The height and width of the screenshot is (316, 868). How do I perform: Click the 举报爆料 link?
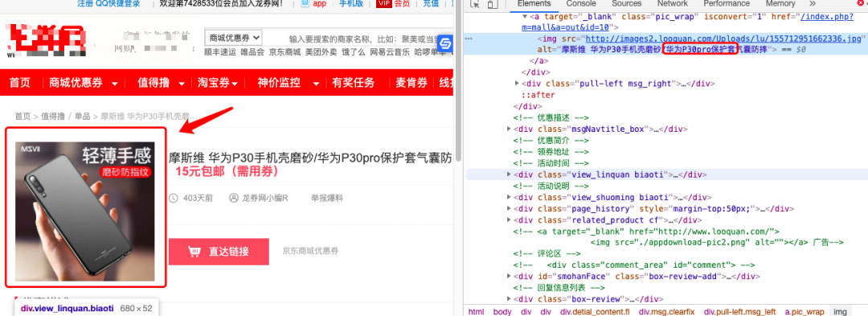coord(327,198)
